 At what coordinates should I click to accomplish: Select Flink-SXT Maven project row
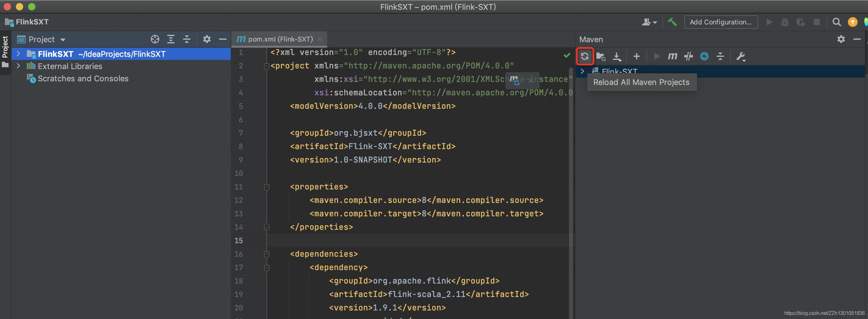[x=720, y=71]
